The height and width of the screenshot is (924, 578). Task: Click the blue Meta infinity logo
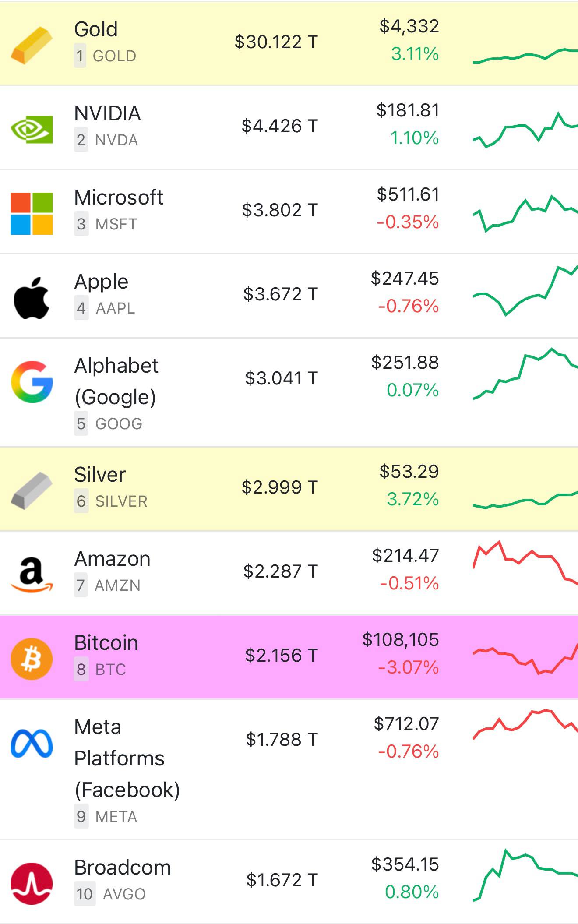pos(32,744)
